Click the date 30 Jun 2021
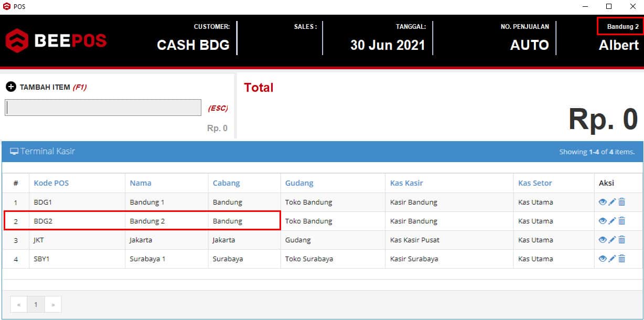644x320 pixels. coord(388,45)
